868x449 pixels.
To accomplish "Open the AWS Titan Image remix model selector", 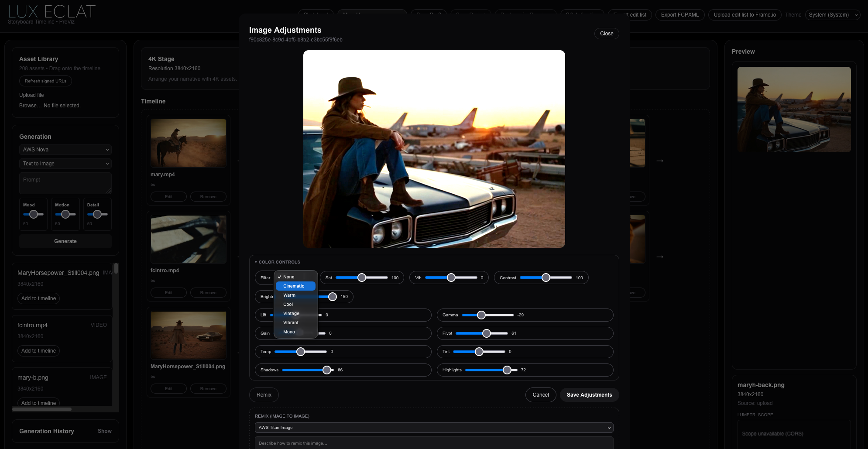I will click(433, 428).
